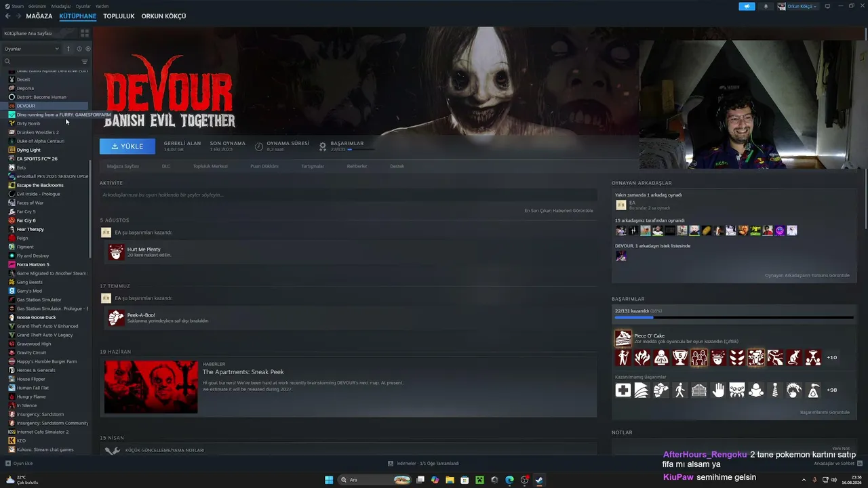Go to the TOPLULUK tab
Screen dimensions: 868x488
point(119,16)
